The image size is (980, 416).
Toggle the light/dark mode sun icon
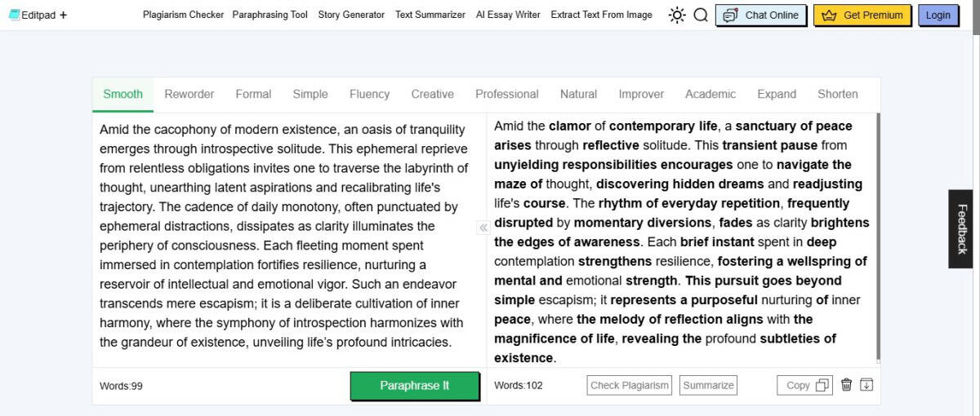[677, 15]
